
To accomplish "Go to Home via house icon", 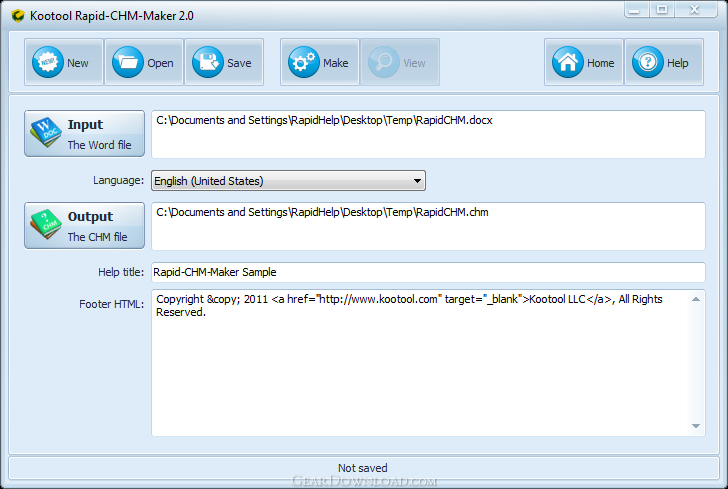I will click(568, 63).
